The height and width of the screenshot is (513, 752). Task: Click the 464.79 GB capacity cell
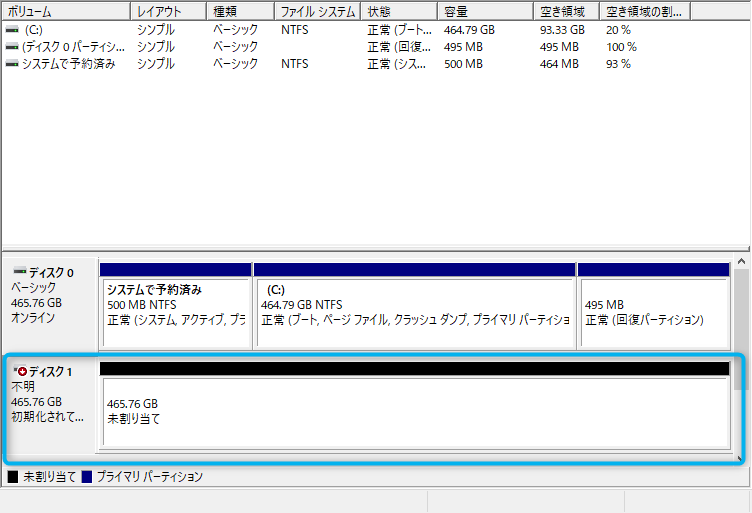[469, 30]
